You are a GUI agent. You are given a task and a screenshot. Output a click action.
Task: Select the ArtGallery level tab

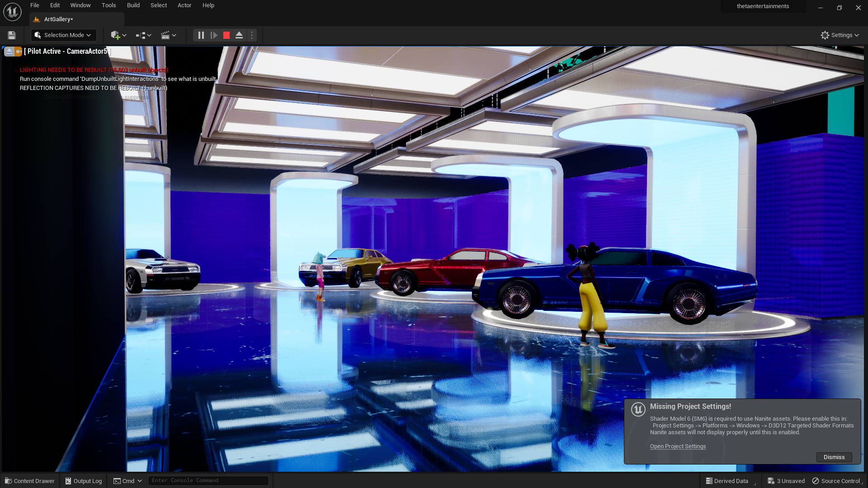pos(58,19)
